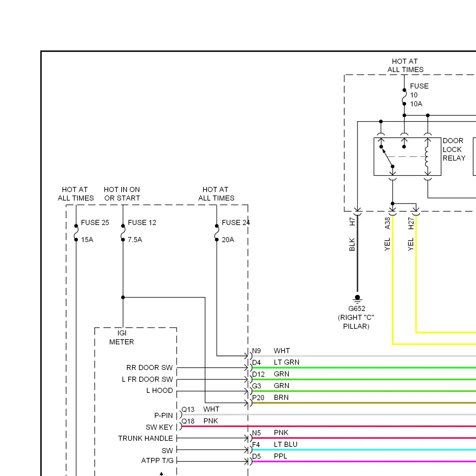The width and height of the screenshot is (476, 476).
Task: Click the H7 connector pin label
Action: point(352,221)
